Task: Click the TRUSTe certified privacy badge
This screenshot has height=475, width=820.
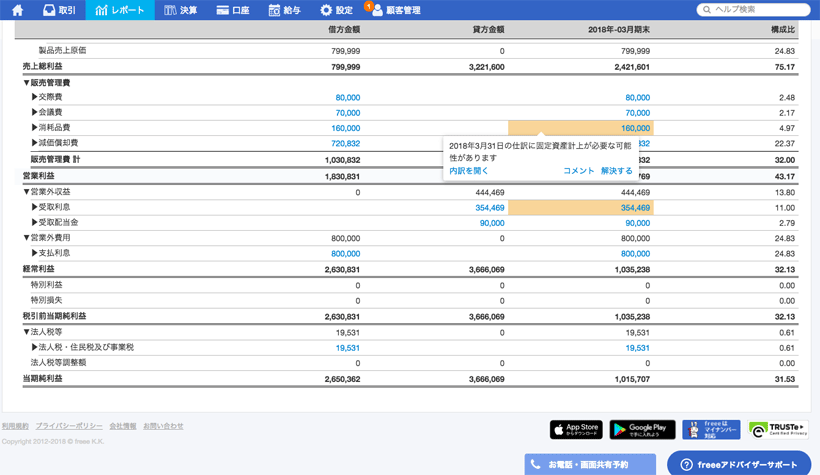Action: point(778,429)
